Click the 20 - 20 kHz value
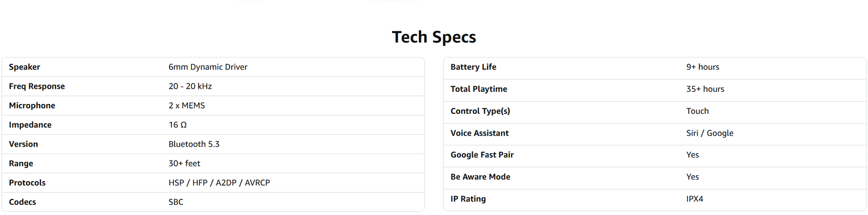Screen dimensions: 868x215 pyautogui.click(x=190, y=86)
